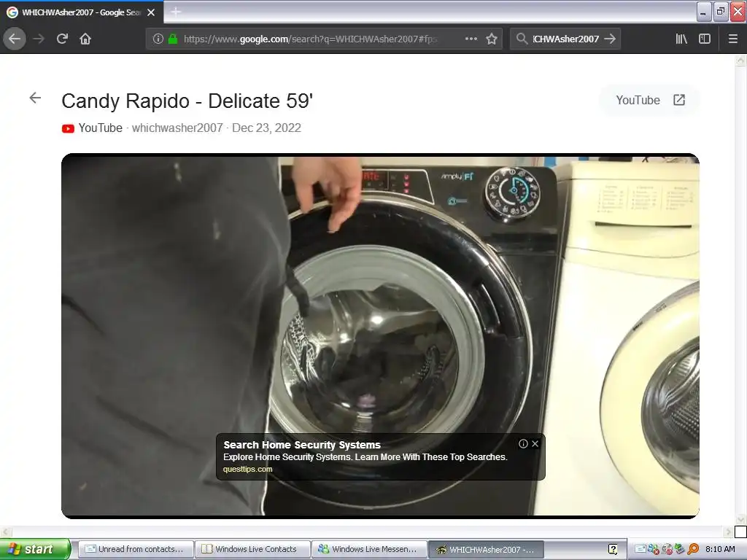Viewport: 747px width, 560px height.
Task: Click the horizontal scrollbar left arrow
Action: tap(5, 532)
